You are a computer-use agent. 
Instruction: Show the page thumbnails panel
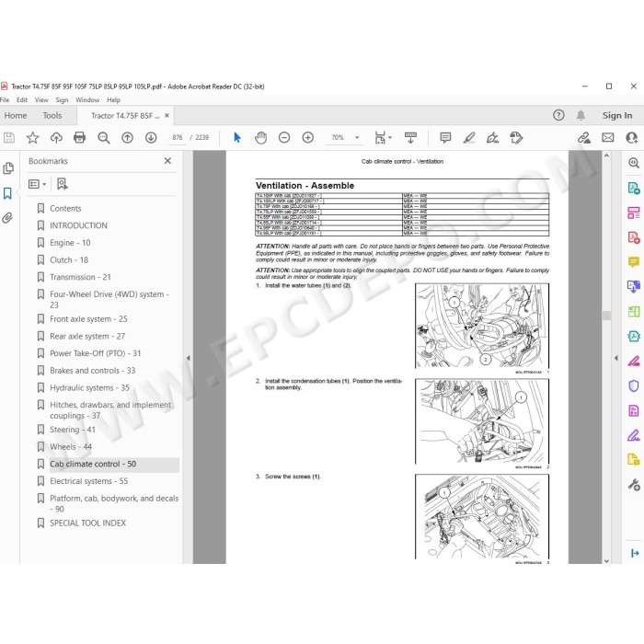[7, 168]
